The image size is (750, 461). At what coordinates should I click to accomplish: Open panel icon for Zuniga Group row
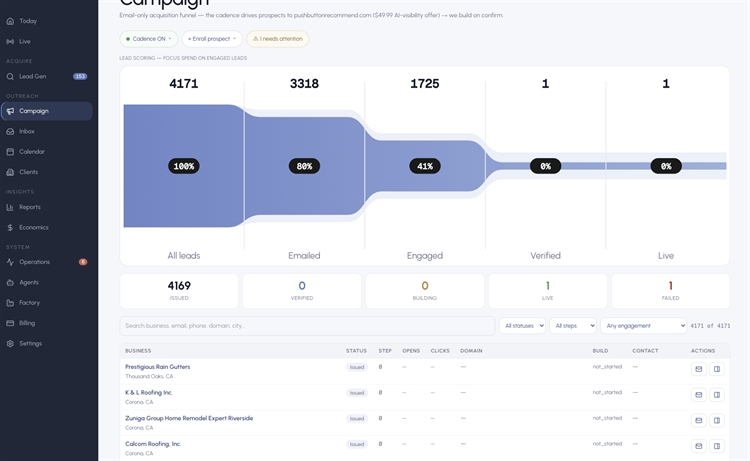pyautogui.click(x=717, y=420)
